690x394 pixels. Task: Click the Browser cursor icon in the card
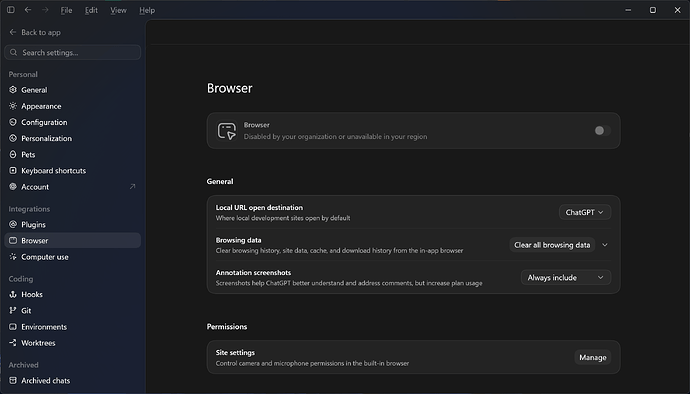point(227,131)
